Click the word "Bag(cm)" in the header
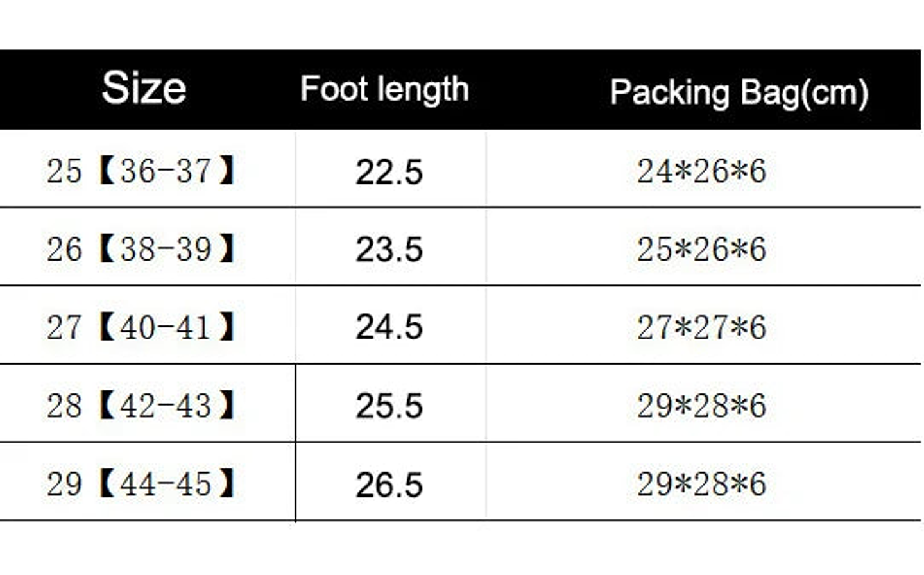 (804, 93)
